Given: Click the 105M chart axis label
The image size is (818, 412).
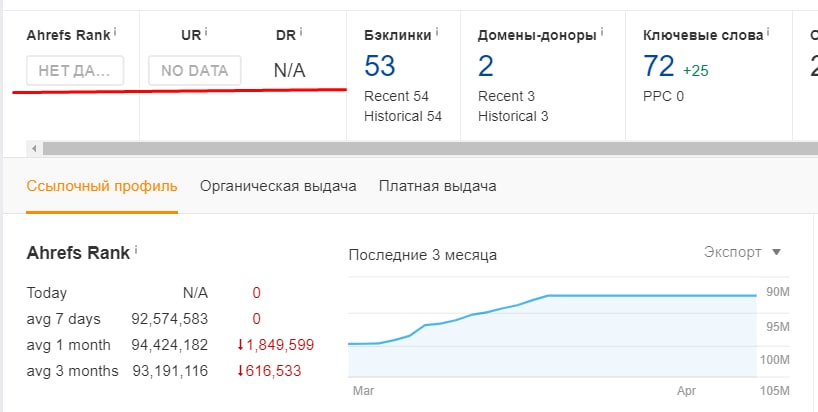Looking at the screenshot, I should point(775,391).
